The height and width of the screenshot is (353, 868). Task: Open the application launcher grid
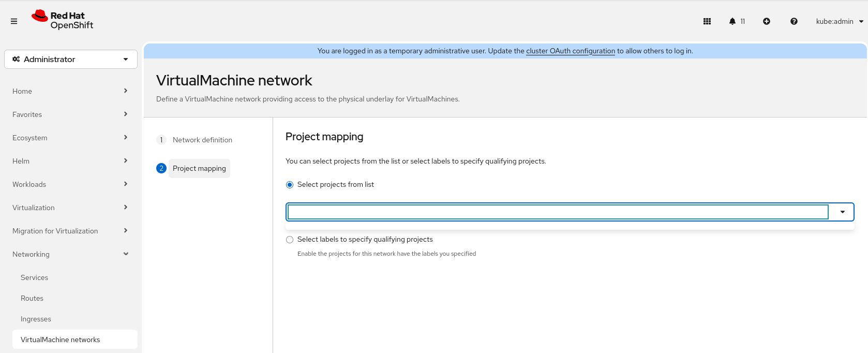point(707,21)
